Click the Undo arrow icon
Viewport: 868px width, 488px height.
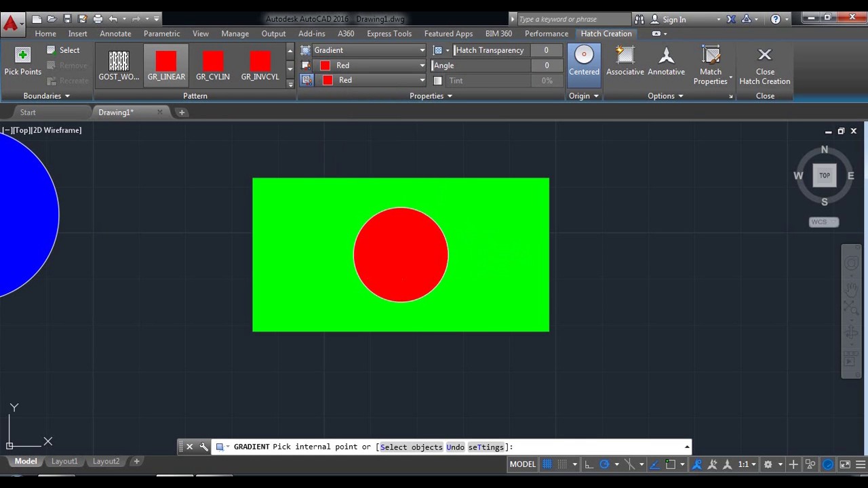click(x=113, y=19)
